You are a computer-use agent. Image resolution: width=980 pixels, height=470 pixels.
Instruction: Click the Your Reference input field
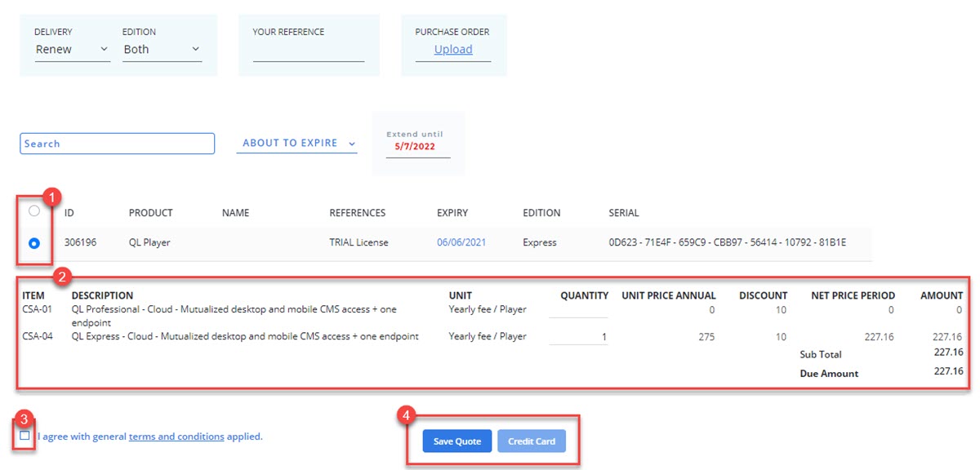click(x=309, y=51)
